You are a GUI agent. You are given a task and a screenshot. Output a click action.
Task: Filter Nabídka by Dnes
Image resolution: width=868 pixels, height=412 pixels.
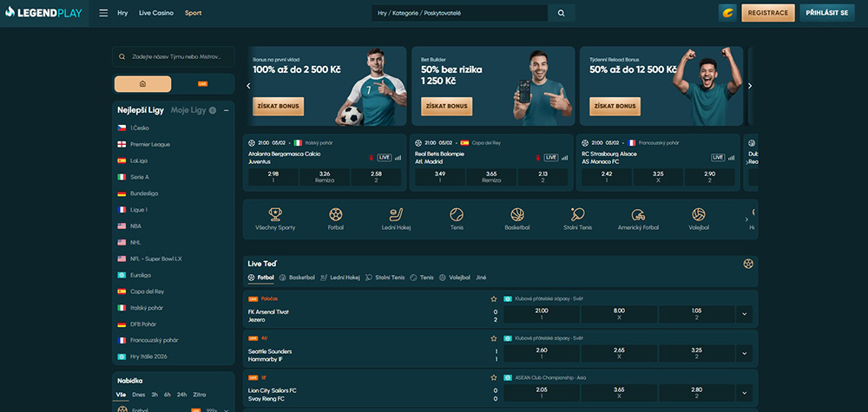pos(138,395)
